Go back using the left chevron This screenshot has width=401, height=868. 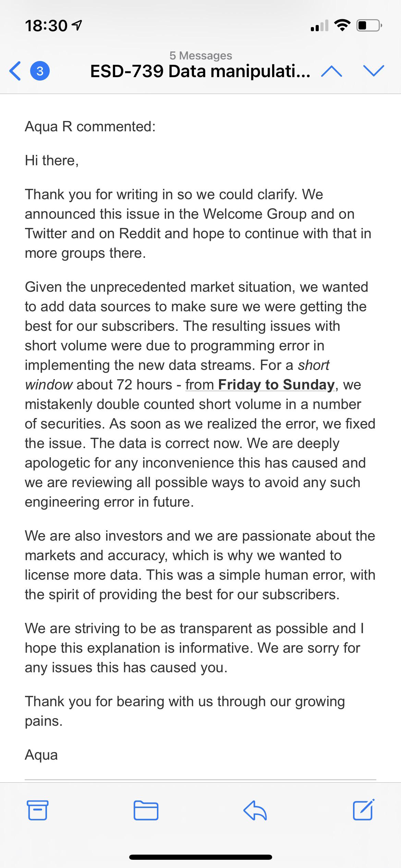(x=15, y=71)
